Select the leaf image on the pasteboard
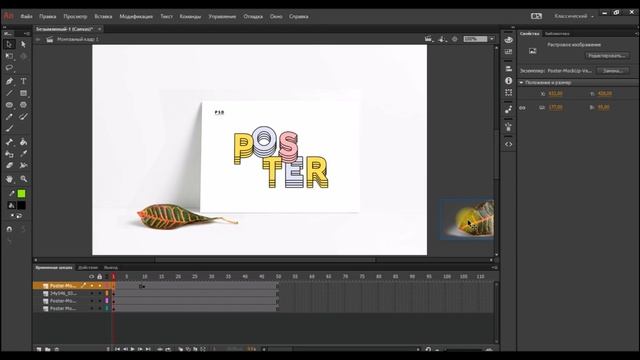 pos(467,219)
